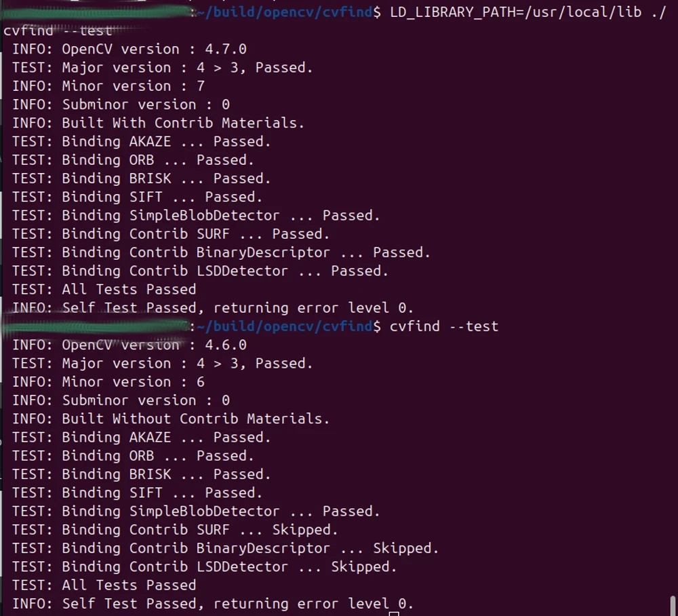Click the terminal scrollbar thumb at bottom right
Viewport: 678px width, 616px height.
coord(673,606)
